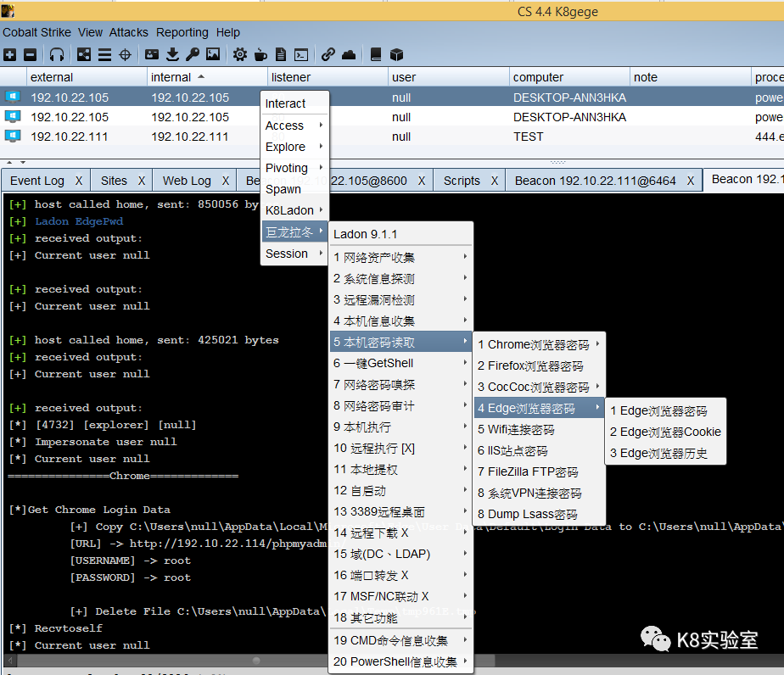
Task: Select 3 Edge浏览器历史 entry
Action: tap(665, 453)
